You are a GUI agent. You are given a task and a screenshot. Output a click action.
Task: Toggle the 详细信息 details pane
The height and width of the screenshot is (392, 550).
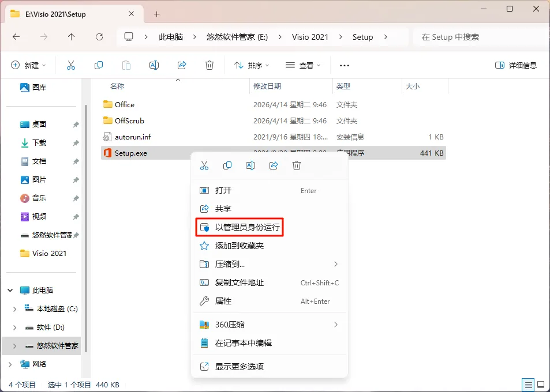pyautogui.click(x=515, y=65)
